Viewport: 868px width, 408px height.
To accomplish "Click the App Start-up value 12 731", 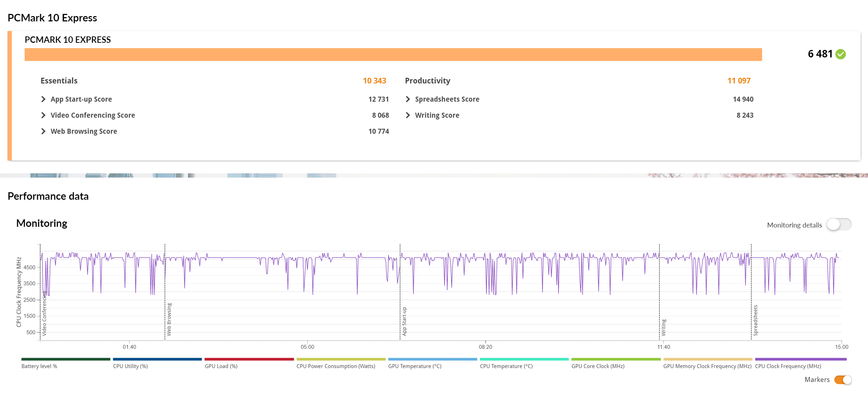I will (378, 99).
